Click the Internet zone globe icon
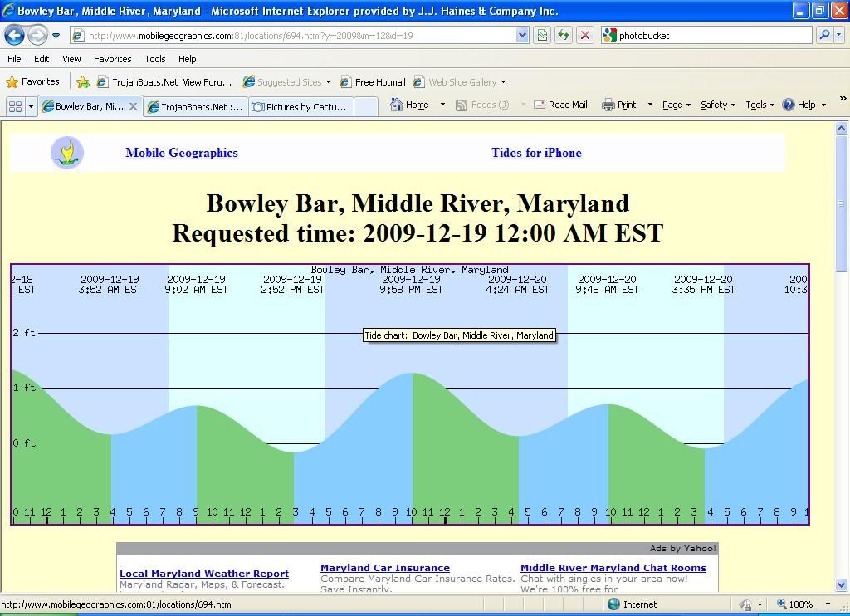The height and width of the screenshot is (616, 850). (613, 604)
